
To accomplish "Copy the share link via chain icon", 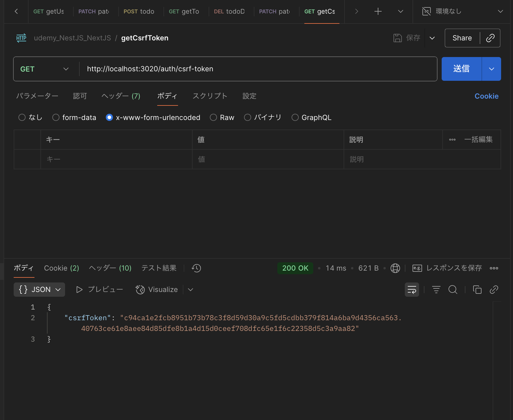I will pyautogui.click(x=490, y=38).
